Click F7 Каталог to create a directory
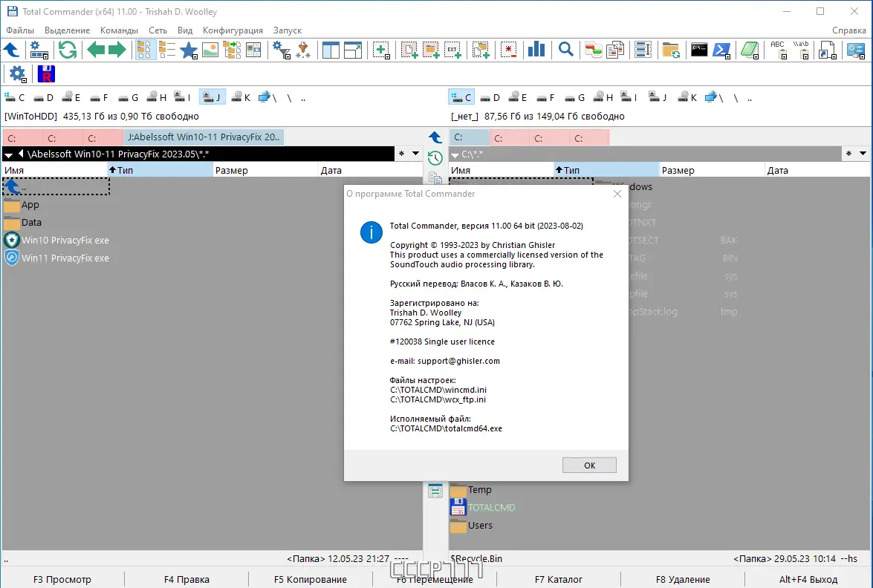The height and width of the screenshot is (588, 873). coord(559,579)
